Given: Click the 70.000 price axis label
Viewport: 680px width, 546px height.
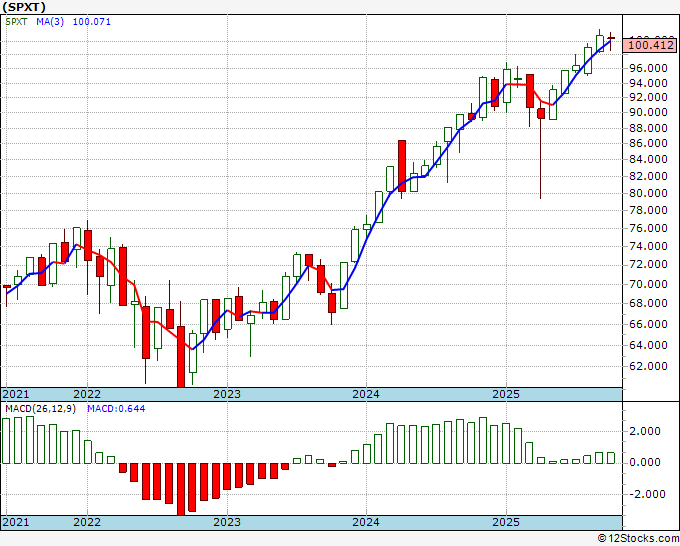Looking at the screenshot, I should (x=648, y=284).
